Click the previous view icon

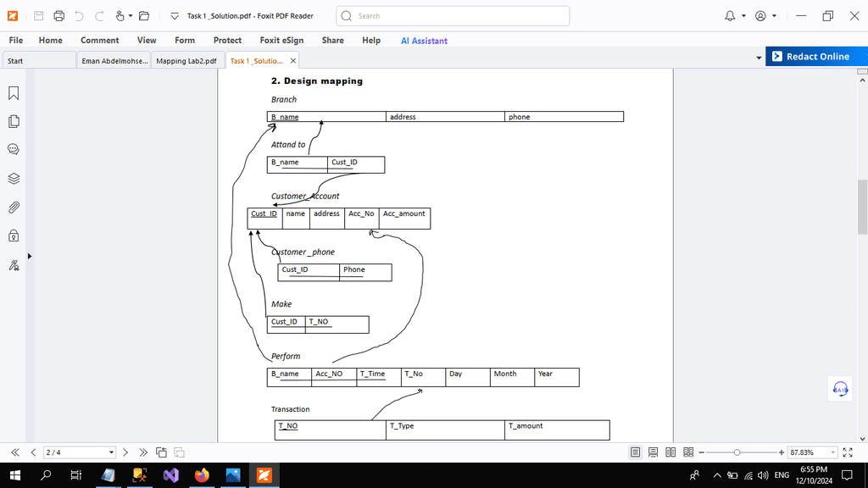[x=161, y=452]
